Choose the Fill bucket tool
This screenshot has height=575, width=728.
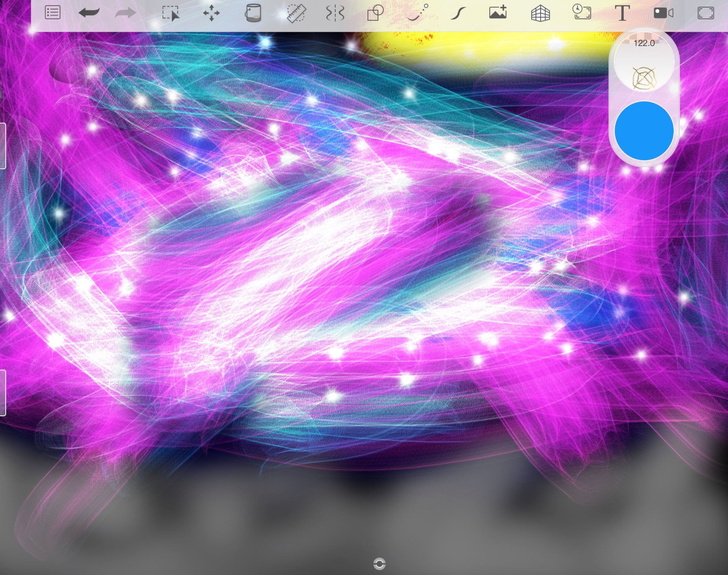click(x=253, y=13)
